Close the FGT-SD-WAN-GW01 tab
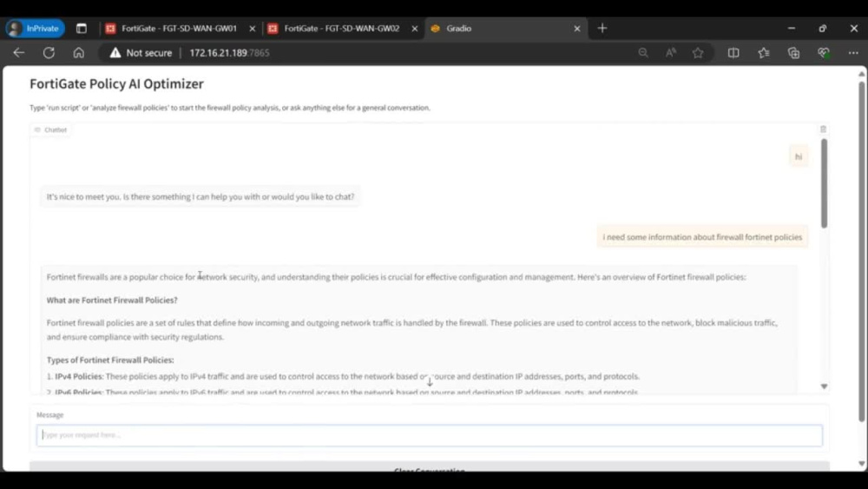Image resolution: width=868 pixels, height=489 pixels. click(253, 29)
